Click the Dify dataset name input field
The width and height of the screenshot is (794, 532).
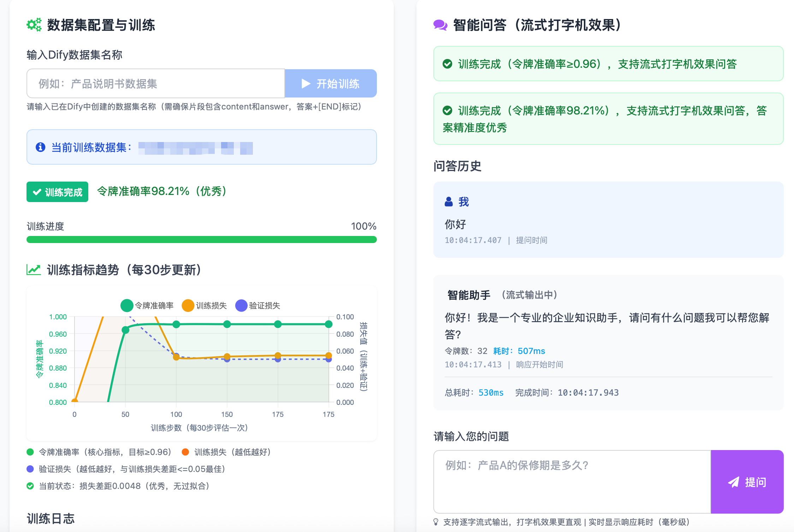click(155, 83)
